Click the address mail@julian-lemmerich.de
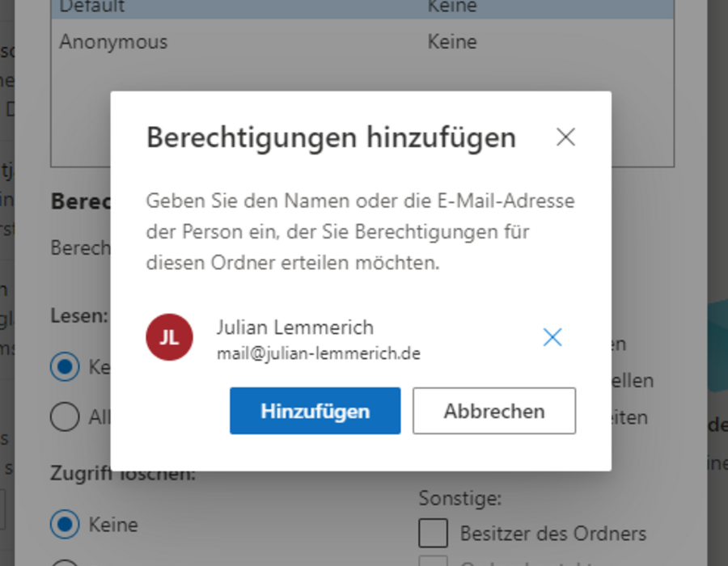 click(319, 353)
